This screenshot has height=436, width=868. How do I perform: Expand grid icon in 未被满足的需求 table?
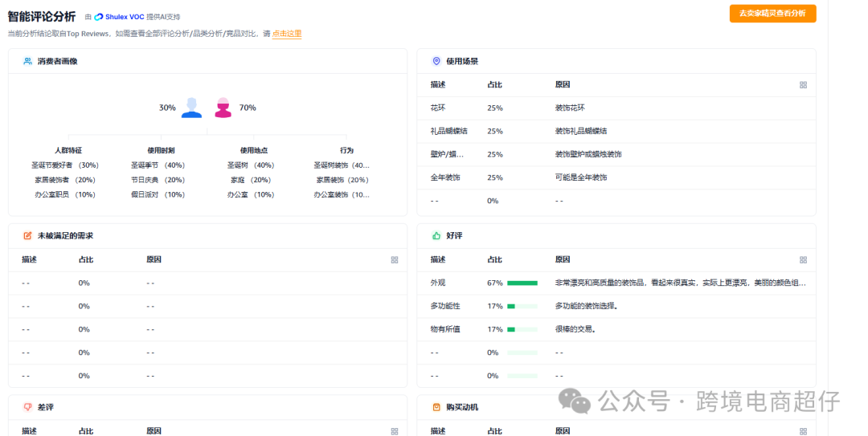tap(395, 260)
